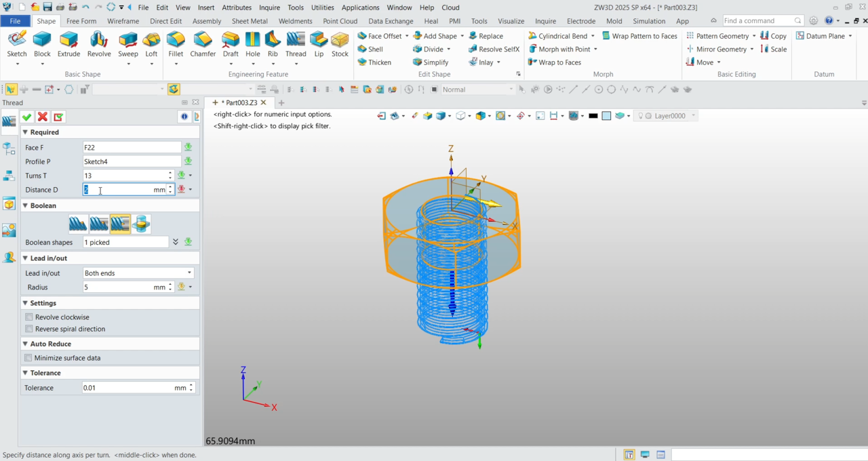Viewport: 868px width, 461px height.
Task: Confirm thread with green checkmark
Action: [27, 117]
